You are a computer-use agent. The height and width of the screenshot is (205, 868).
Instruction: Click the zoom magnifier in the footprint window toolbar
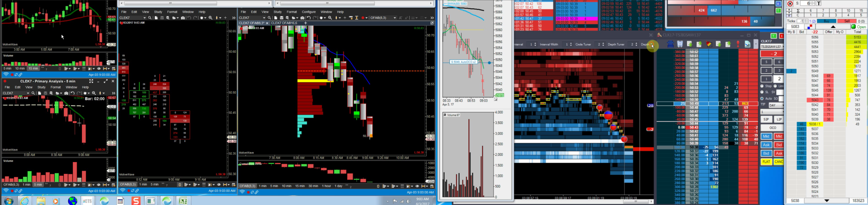[x=211, y=18]
